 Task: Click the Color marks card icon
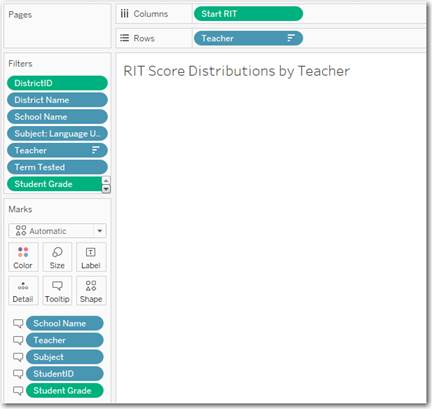[x=23, y=257]
